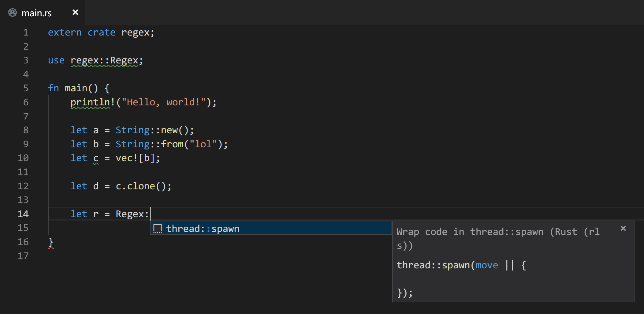Click the 'extern' keyword on line 1
Viewport: 644px width, 314px height.
[65, 32]
